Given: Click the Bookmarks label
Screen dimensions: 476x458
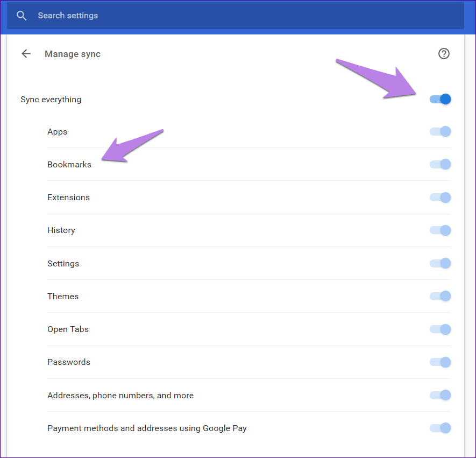Looking at the screenshot, I should [x=69, y=165].
